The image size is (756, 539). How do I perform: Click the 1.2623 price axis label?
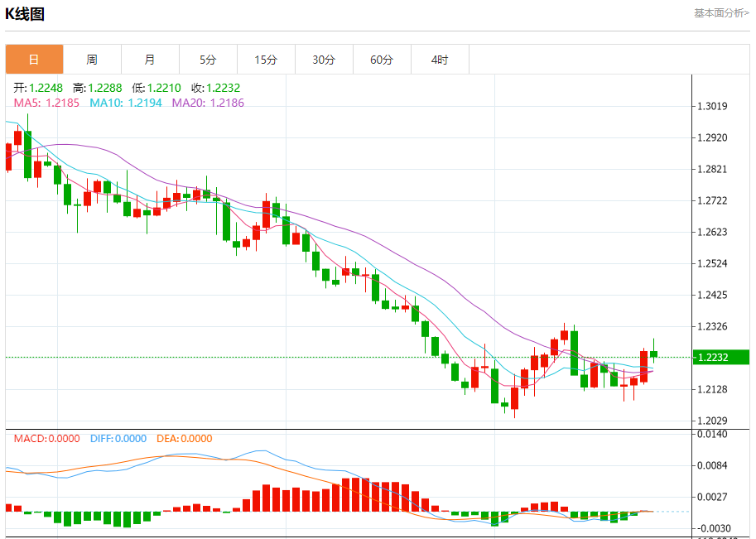pos(713,232)
